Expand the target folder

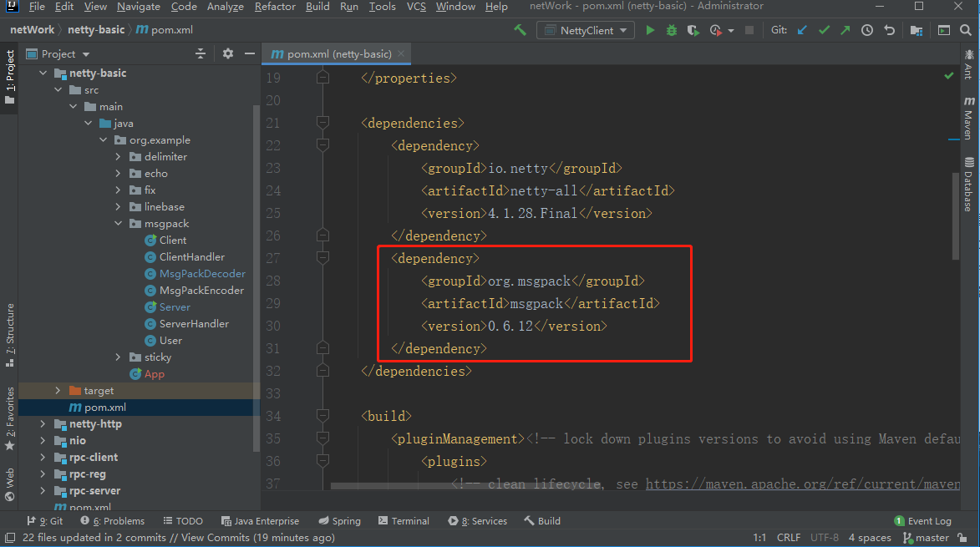[58, 390]
